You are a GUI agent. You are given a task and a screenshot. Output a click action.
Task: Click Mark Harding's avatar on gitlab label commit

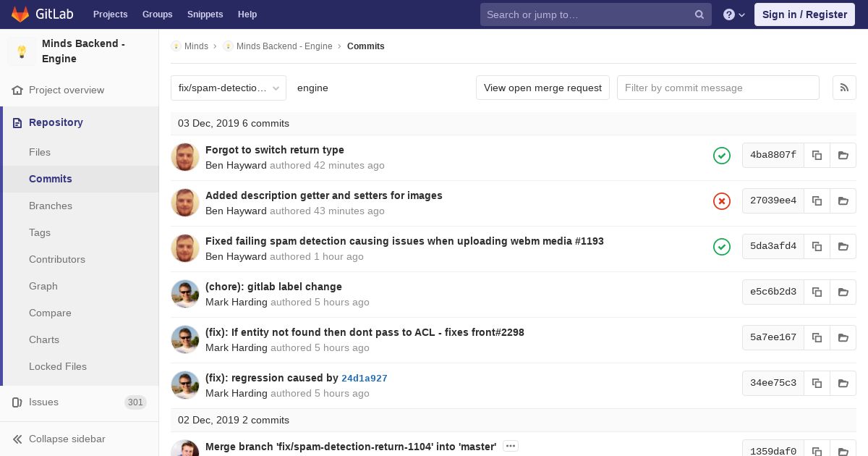185,294
